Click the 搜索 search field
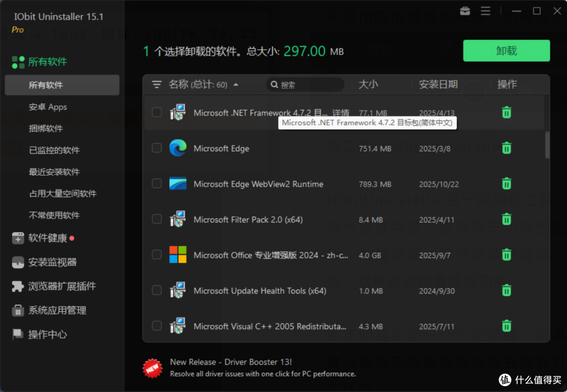Screen dimensions: 567x392 305,84
